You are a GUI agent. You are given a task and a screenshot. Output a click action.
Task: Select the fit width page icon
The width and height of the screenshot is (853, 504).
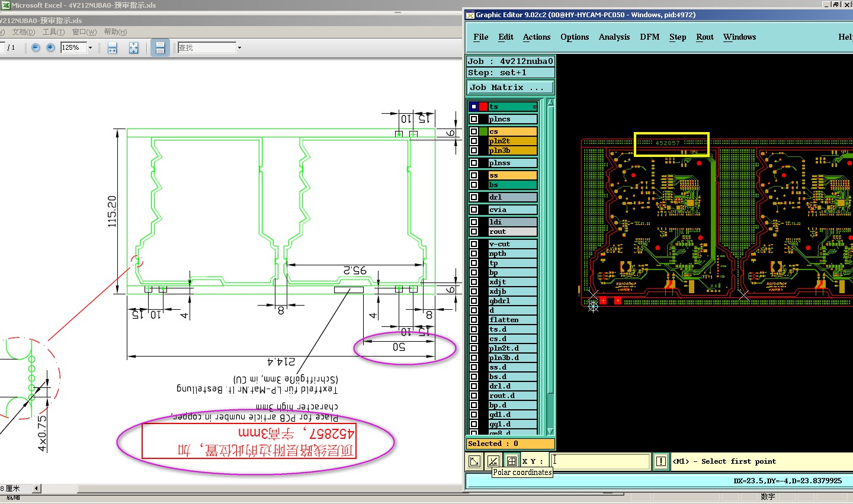pos(113,48)
